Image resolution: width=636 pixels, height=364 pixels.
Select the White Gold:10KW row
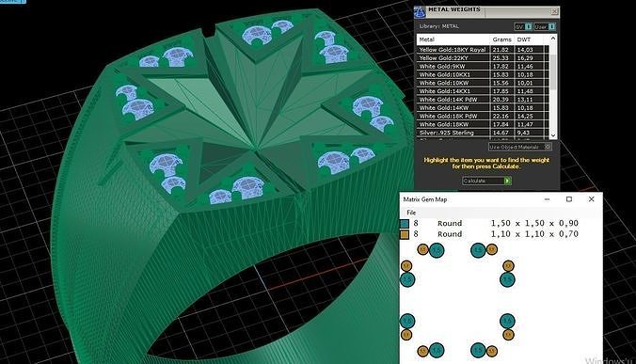483,83
